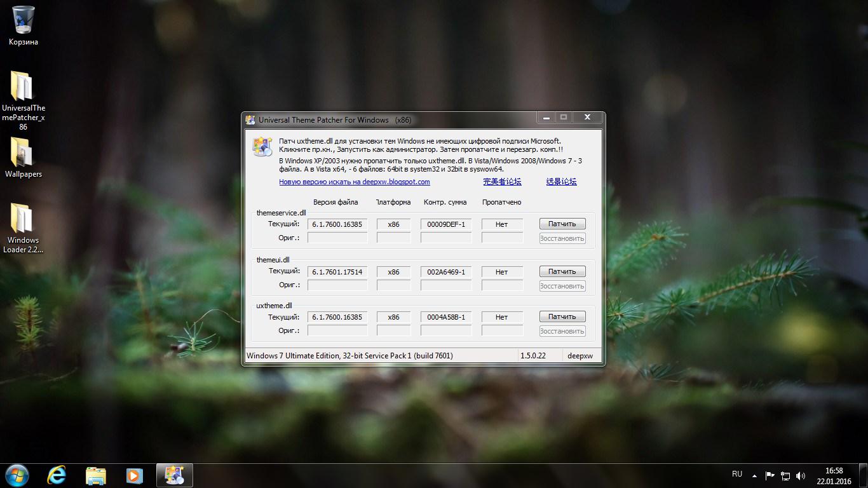The image size is (868, 488).
Task: Click Восстановить button for themeui.dll
Action: (562, 286)
